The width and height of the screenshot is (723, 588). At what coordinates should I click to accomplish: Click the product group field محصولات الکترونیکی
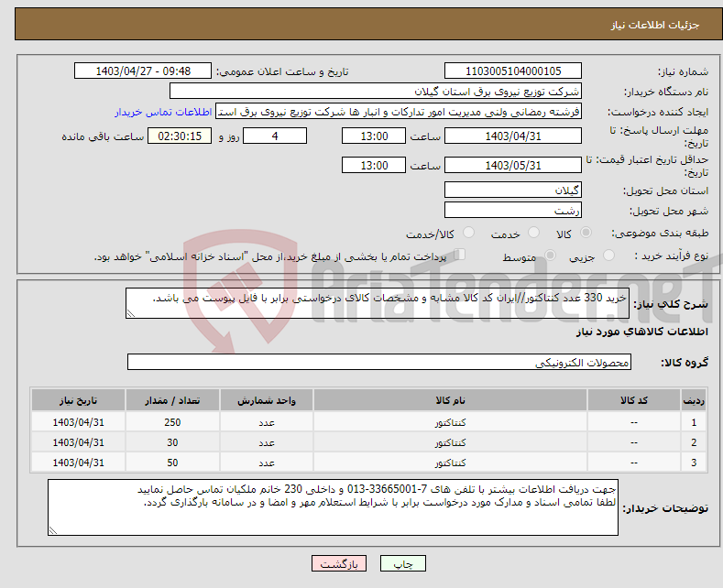click(x=379, y=362)
